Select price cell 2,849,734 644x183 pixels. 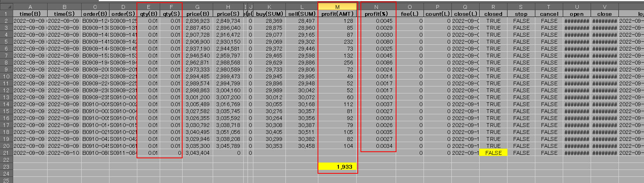(x=228, y=21)
